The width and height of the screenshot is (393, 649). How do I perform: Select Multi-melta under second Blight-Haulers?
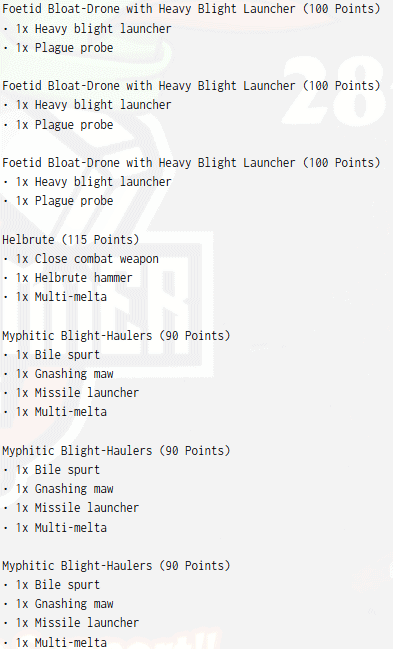coord(55,528)
